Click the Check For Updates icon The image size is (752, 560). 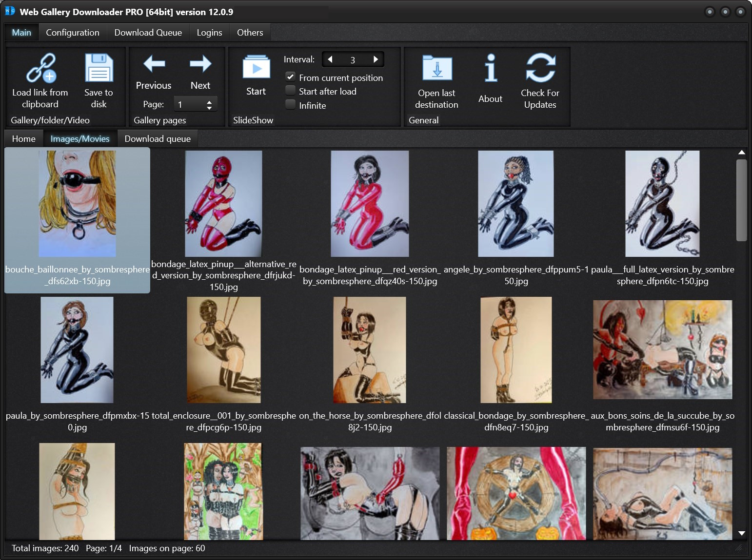point(540,68)
